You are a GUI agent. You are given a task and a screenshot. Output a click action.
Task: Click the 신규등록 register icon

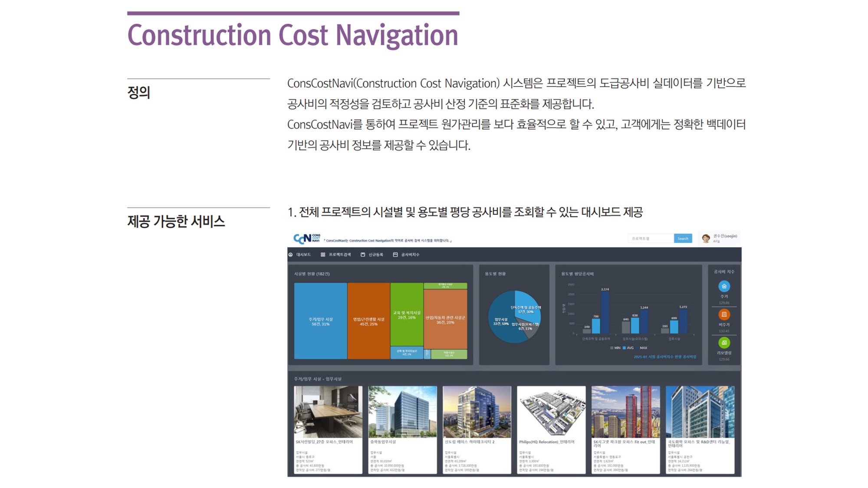click(363, 255)
